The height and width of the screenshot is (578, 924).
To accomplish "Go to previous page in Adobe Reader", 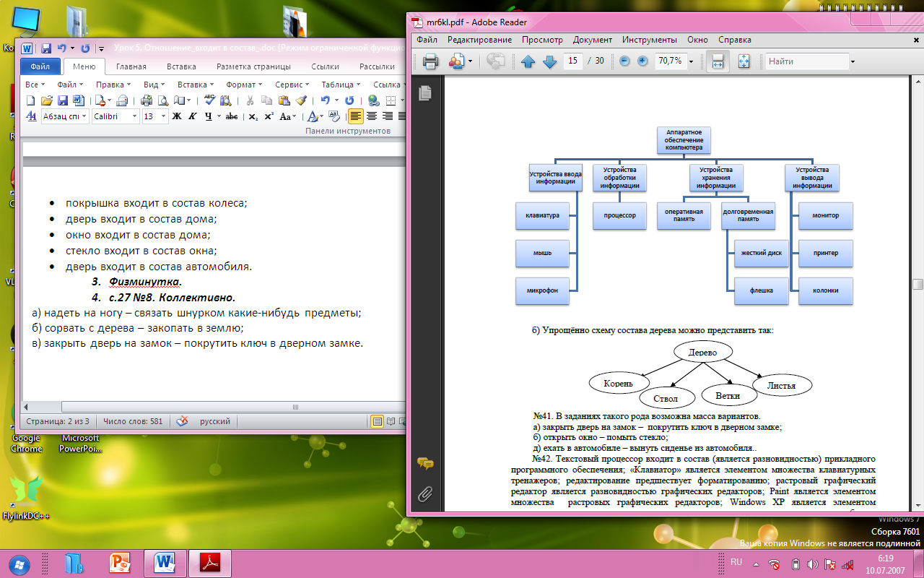I will tap(528, 61).
